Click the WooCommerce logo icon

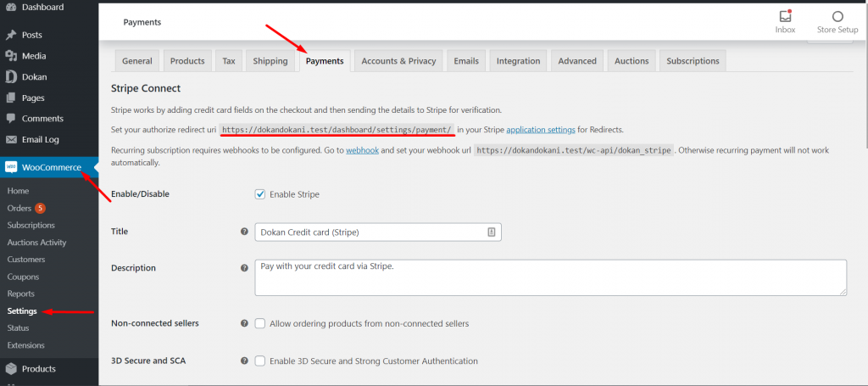tap(10, 167)
